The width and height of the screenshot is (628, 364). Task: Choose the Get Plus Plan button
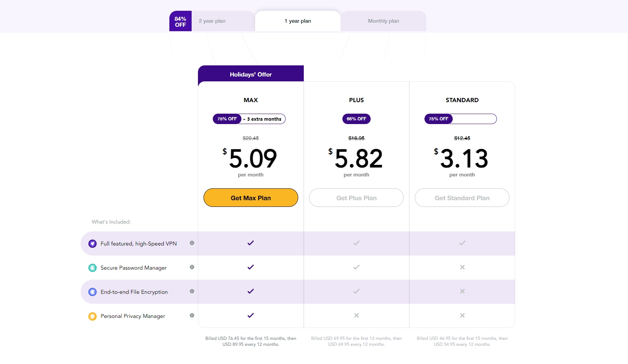357,198
